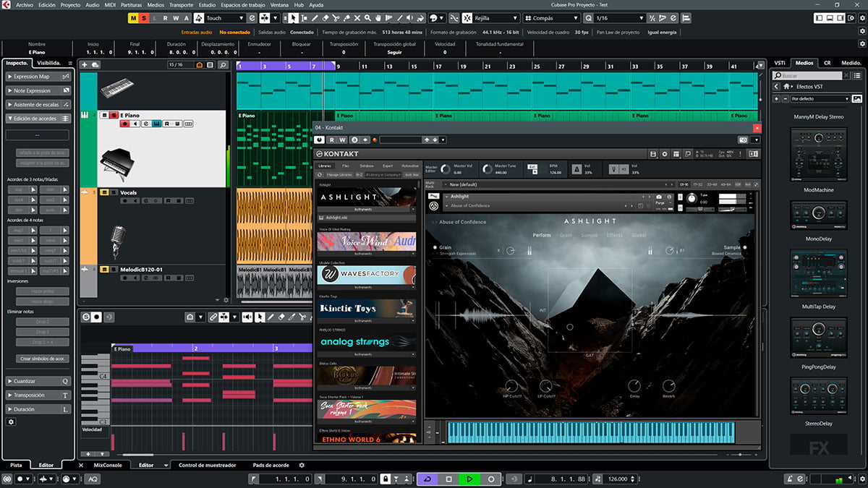Select the Draw pencil tool in the top toolbar

click(315, 18)
